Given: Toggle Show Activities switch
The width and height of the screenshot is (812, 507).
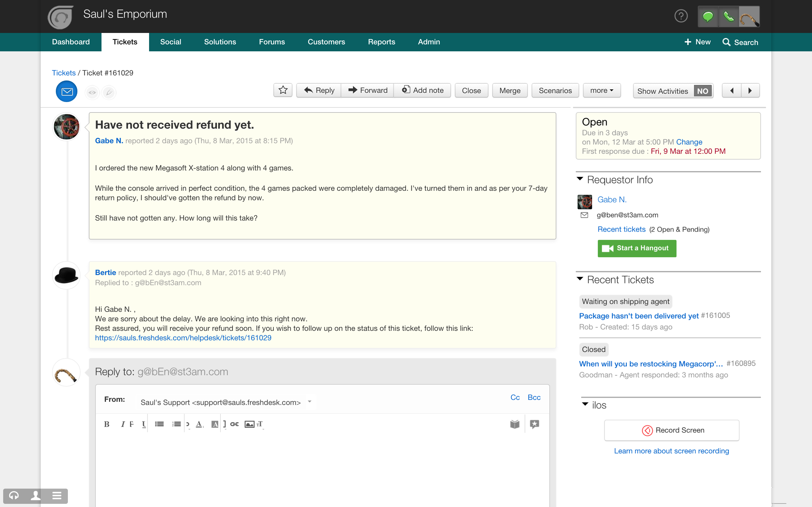Looking at the screenshot, I should click(702, 91).
